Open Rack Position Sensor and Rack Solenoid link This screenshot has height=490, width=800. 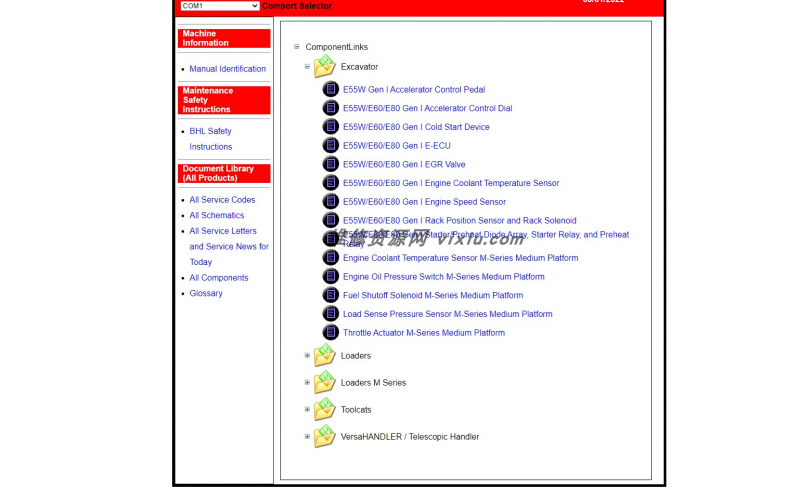[460, 220]
